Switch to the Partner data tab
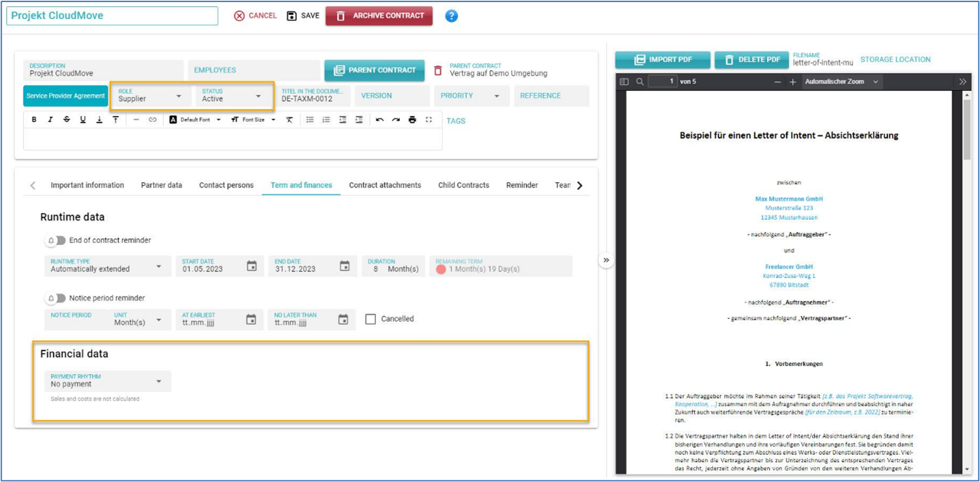 point(161,185)
